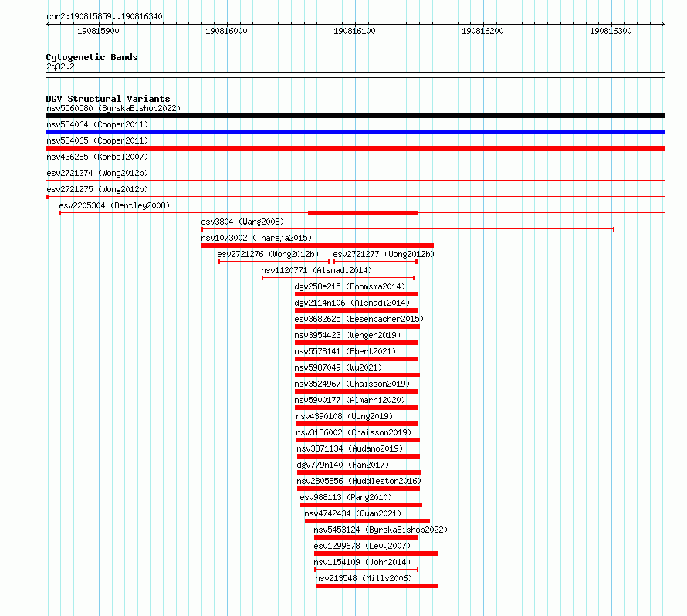
Task: Open nsv584065 (Cooper2011) label
Action: (97, 140)
